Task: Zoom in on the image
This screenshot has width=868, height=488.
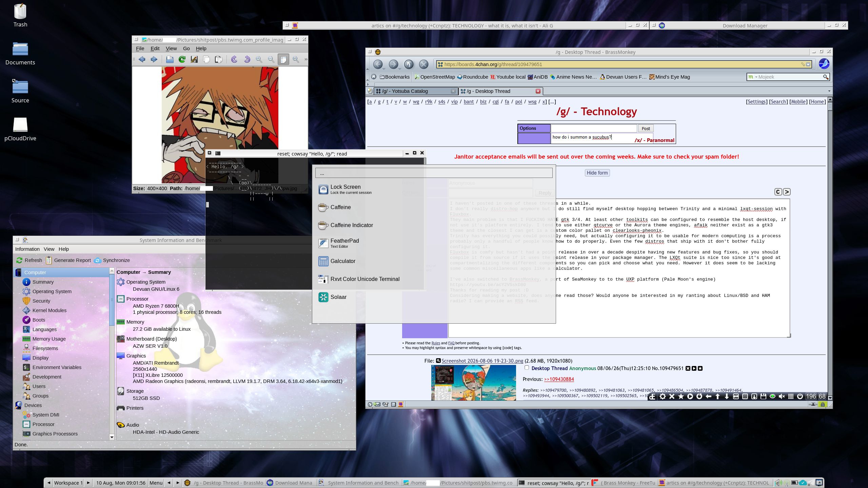Action: click(x=259, y=59)
